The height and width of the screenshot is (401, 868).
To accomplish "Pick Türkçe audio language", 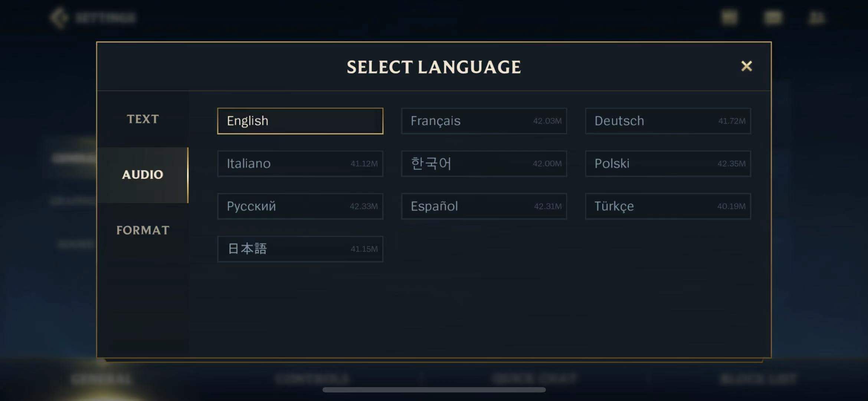I will click(668, 206).
